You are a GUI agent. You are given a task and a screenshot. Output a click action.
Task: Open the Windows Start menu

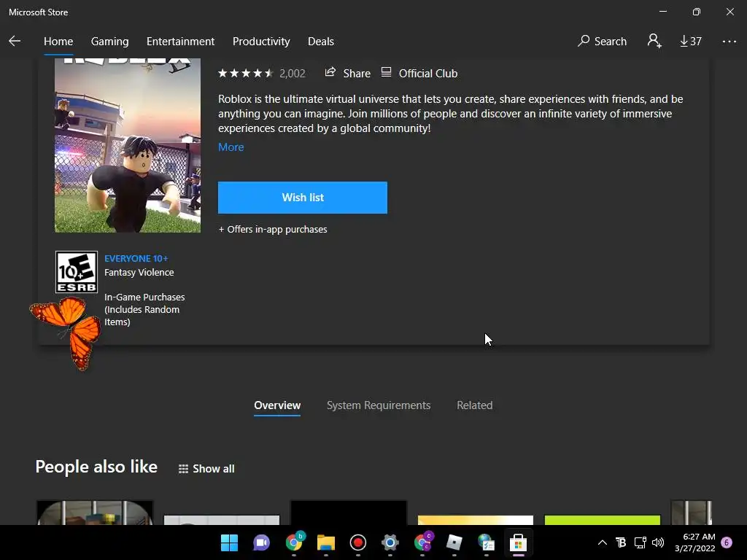click(229, 542)
